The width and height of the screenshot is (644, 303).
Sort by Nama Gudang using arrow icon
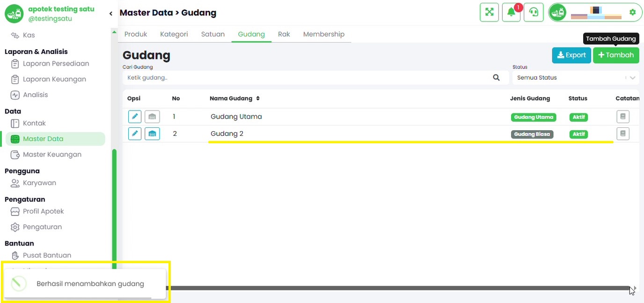tap(258, 98)
